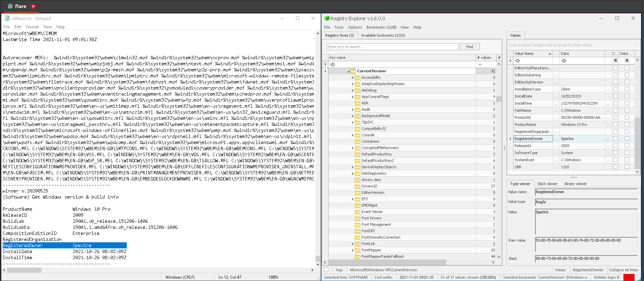644x281 pixels.
Task: Toggle checkbox left of Key status label
Action: pyautogui.click(x=326, y=270)
